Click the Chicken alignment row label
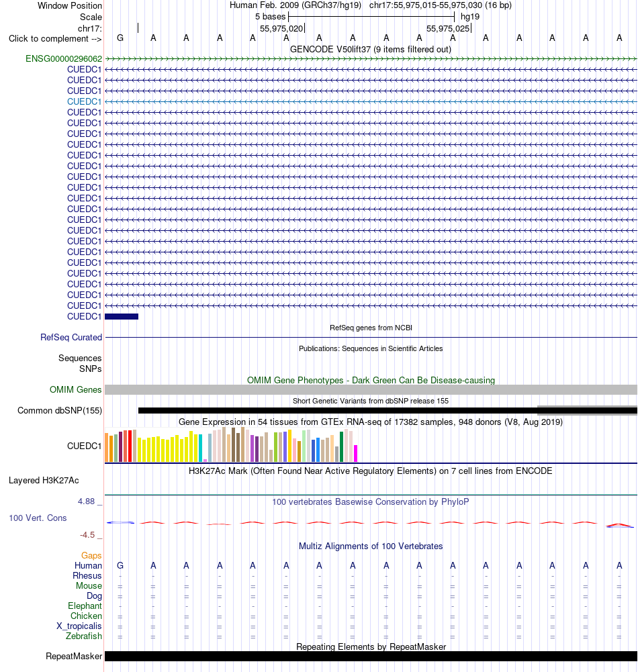This screenshot has width=638, height=672. pyautogui.click(x=86, y=616)
